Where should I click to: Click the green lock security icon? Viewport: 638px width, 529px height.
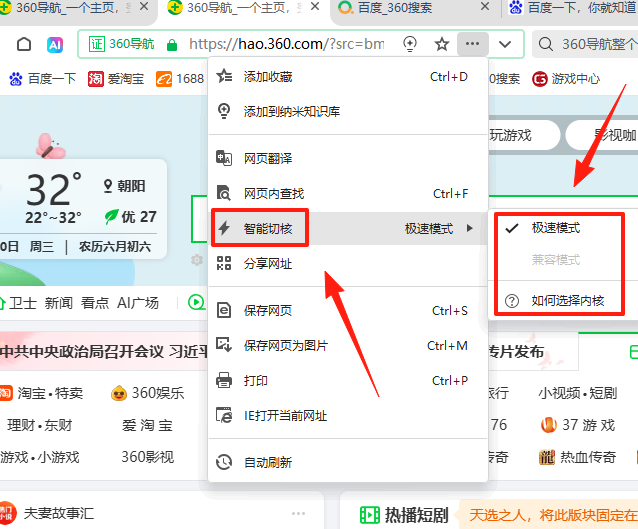click(172, 44)
